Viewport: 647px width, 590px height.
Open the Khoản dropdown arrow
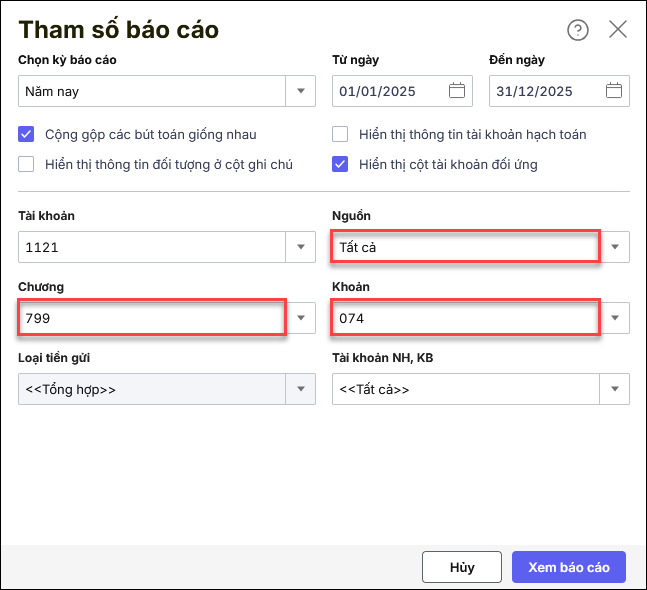(x=615, y=318)
